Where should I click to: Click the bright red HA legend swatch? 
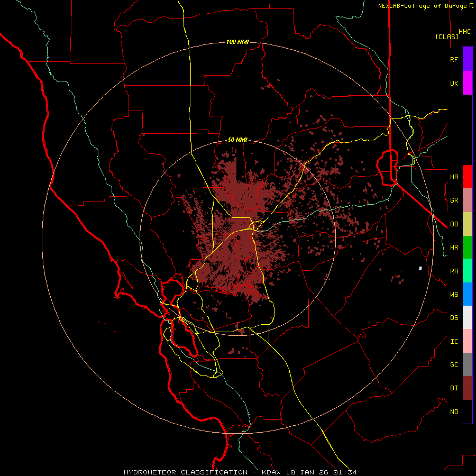coord(467,177)
